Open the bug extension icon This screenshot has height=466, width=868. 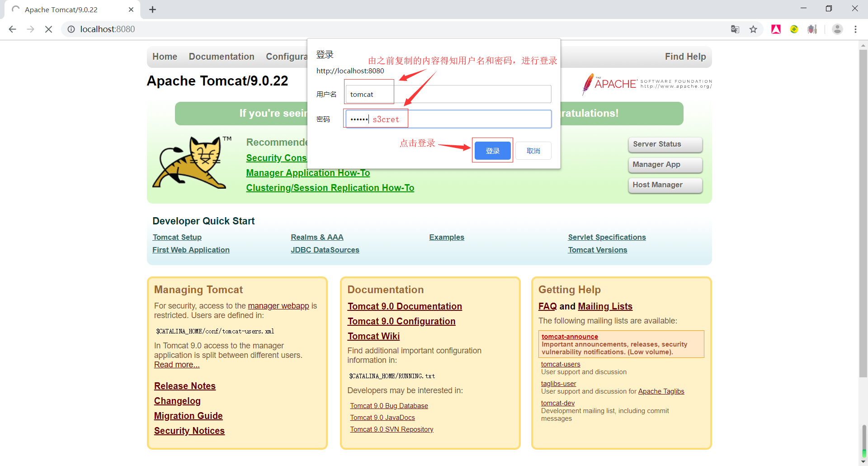pos(812,29)
